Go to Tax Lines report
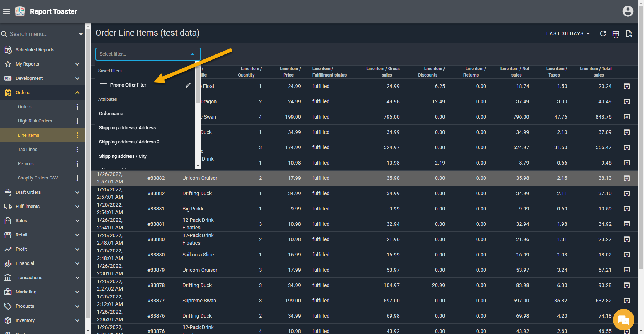This screenshot has height=334, width=644. click(27, 150)
